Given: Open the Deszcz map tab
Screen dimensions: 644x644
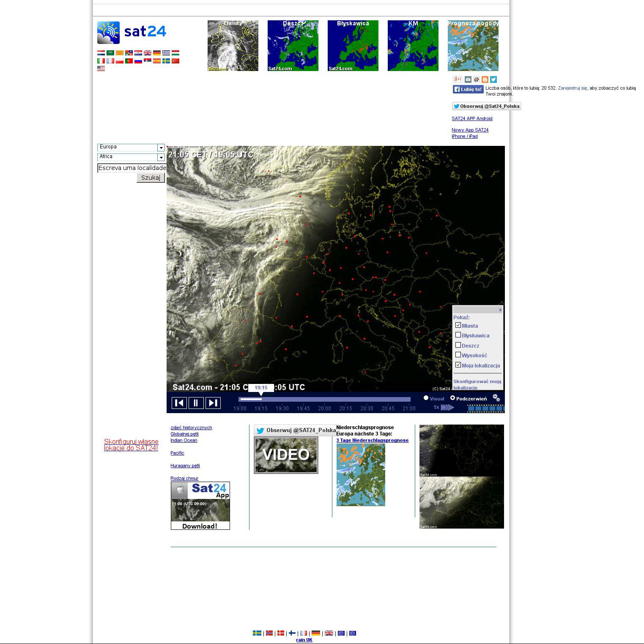Looking at the screenshot, I should pos(293,46).
